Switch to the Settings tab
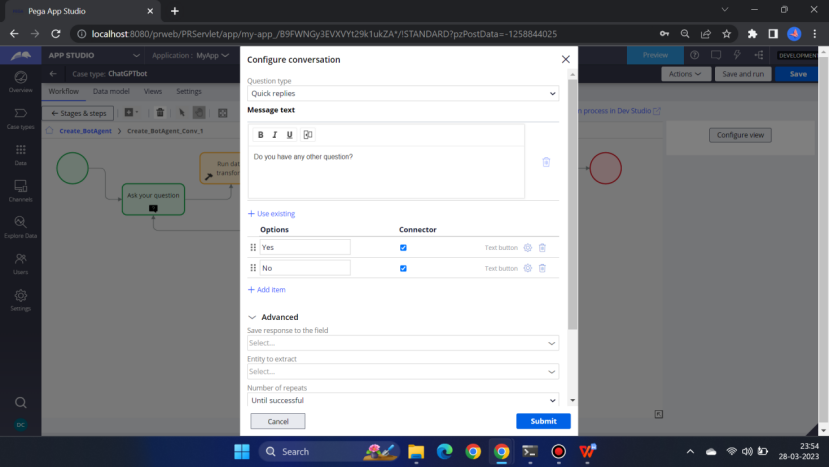This screenshot has width=830, height=467. (189, 91)
